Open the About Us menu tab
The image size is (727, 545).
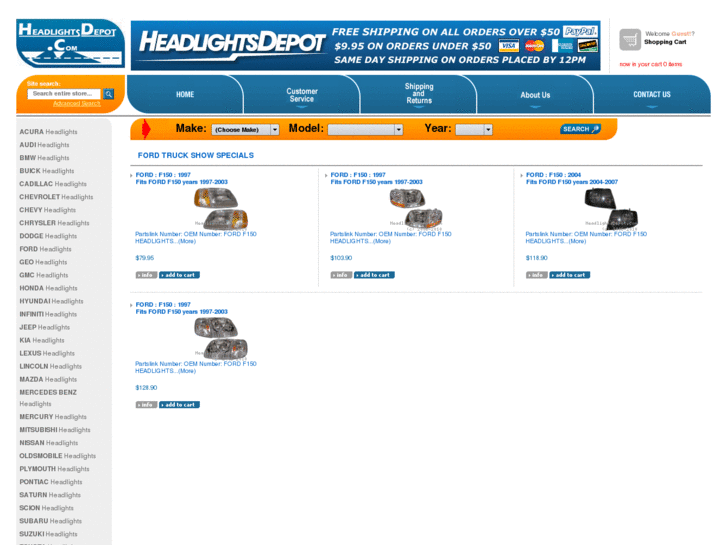(535, 95)
